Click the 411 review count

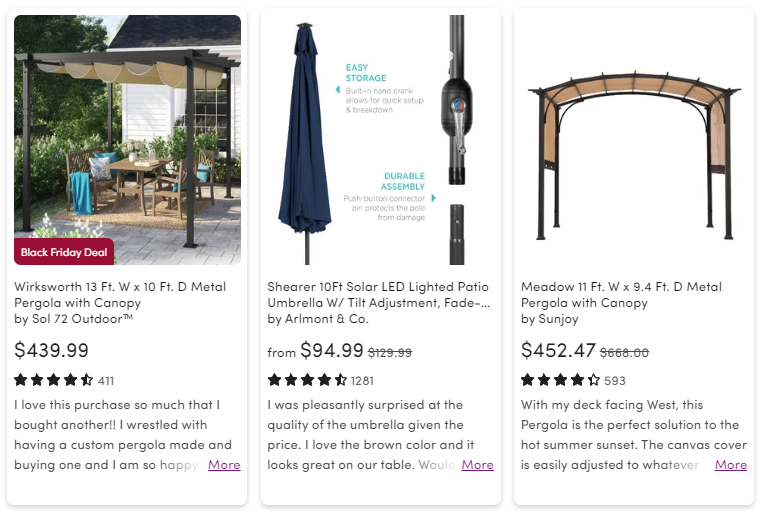point(106,381)
